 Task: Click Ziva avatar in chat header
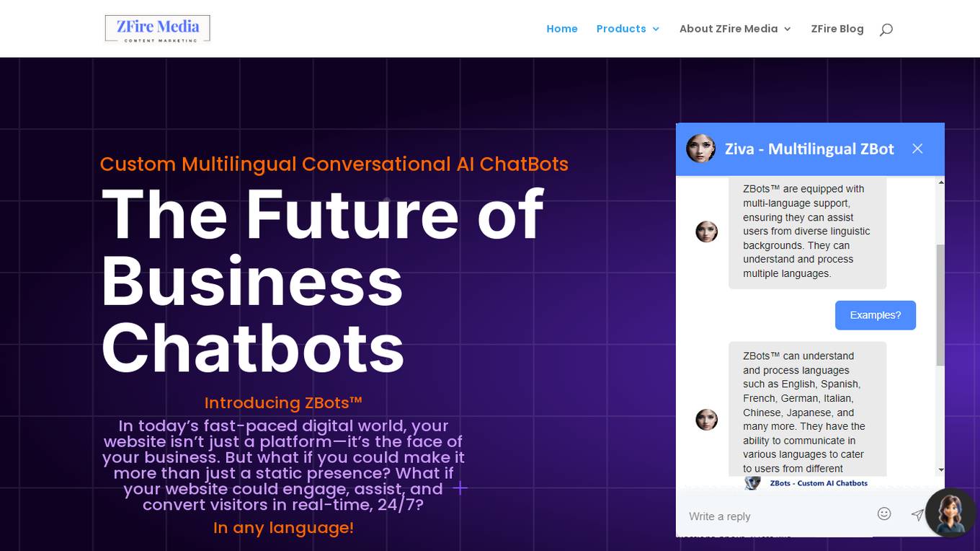point(700,149)
